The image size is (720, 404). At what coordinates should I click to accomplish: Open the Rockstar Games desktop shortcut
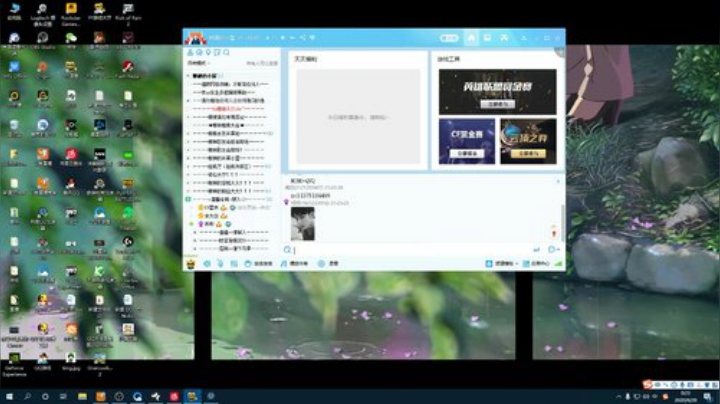click(71, 15)
